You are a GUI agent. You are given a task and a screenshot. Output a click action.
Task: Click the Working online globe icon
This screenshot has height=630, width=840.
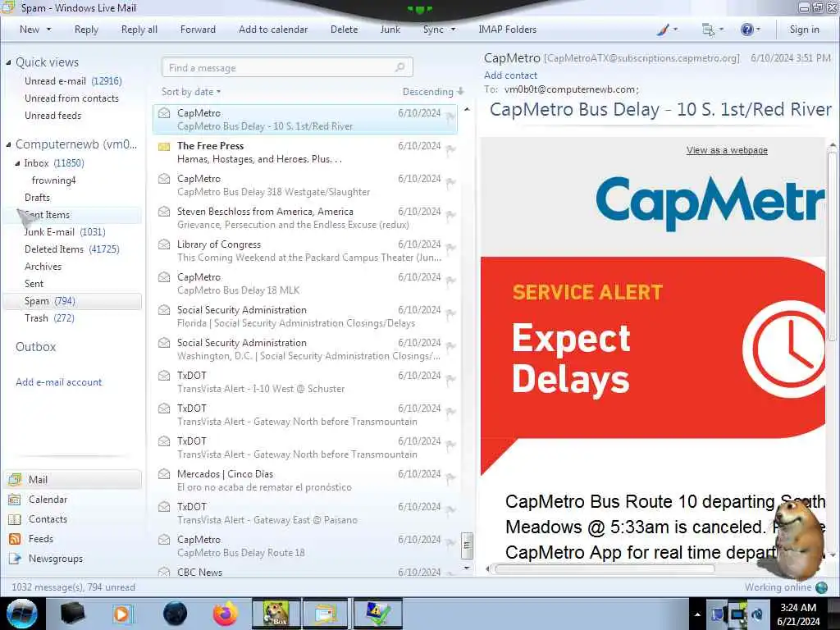click(x=821, y=587)
